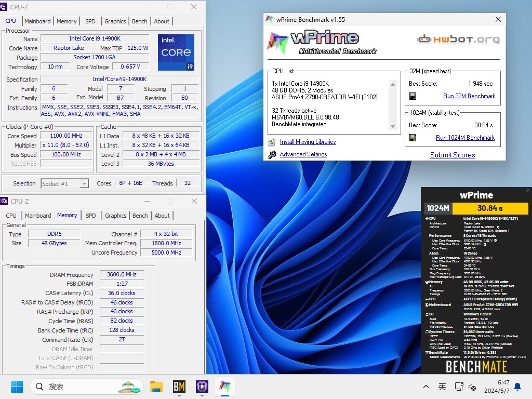Open the Graphics tab in lower CPU-Z window

click(x=115, y=216)
